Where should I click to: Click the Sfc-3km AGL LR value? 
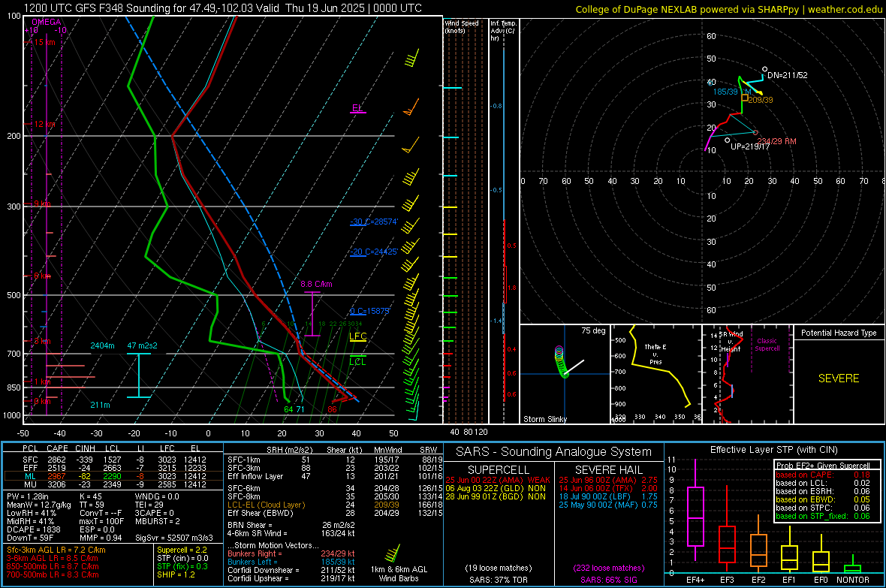(x=56, y=550)
